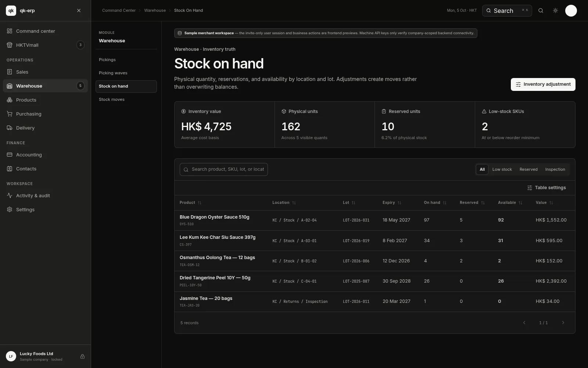Screen dimensions: 588x368
Task: Click the Delivery truck icon
Action: [10, 128]
